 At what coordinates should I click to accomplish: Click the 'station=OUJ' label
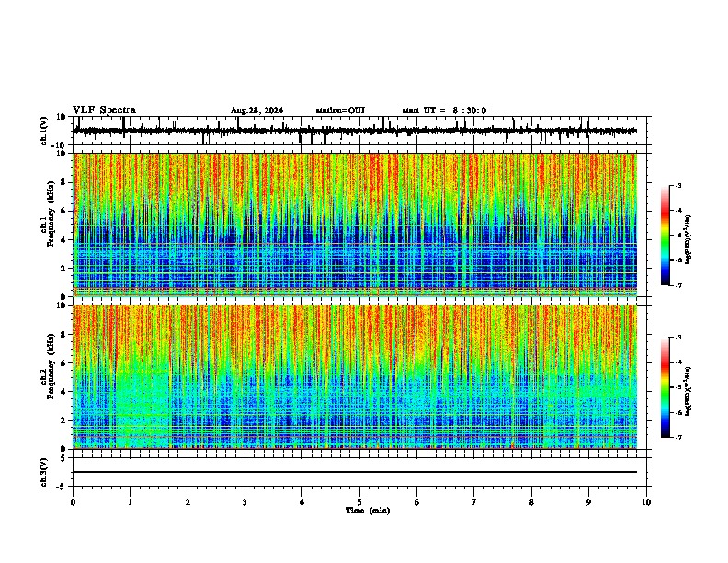click(340, 110)
